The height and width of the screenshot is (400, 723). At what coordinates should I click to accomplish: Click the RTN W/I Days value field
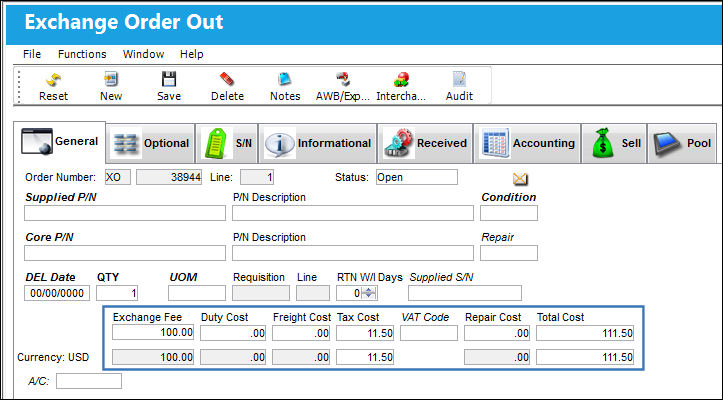(x=349, y=293)
